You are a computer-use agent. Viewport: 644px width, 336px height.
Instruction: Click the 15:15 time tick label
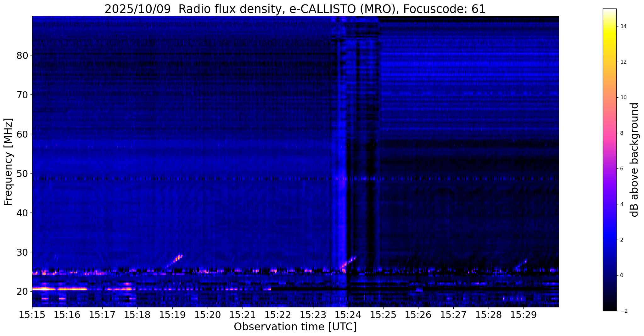pyautogui.click(x=32, y=315)
